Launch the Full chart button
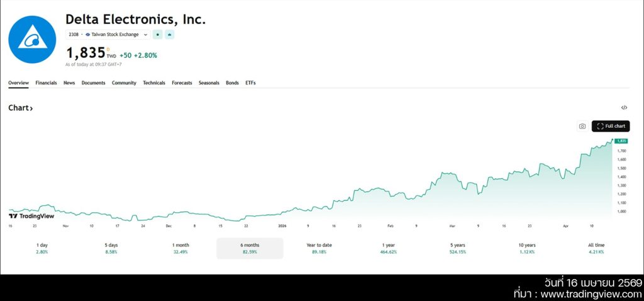 pos(610,127)
